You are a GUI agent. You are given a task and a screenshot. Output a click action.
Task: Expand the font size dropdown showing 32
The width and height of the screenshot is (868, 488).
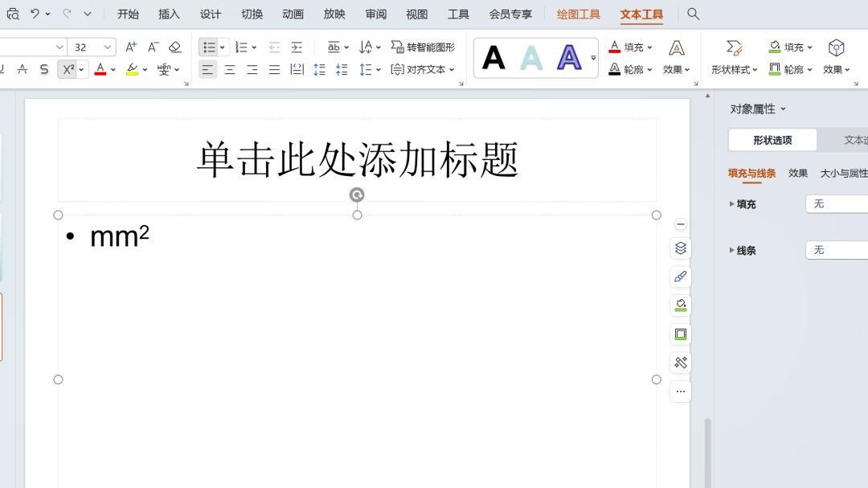tap(105, 47)
